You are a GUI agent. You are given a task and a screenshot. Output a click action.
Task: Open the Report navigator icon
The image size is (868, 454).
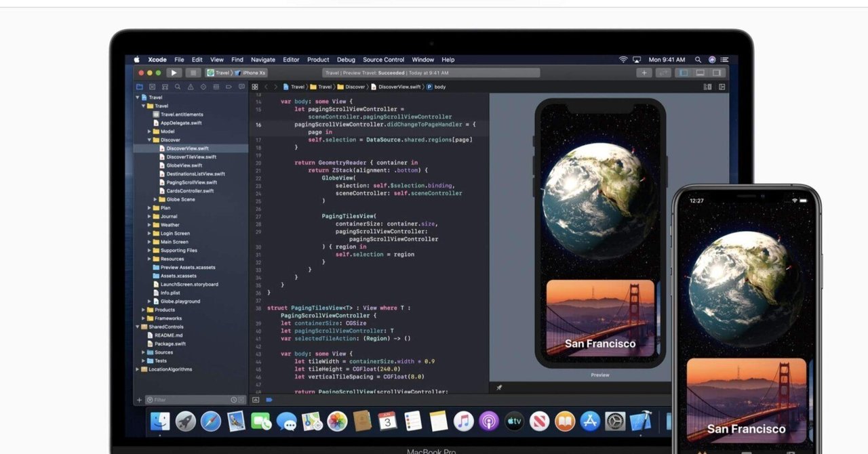pos(241,87)
